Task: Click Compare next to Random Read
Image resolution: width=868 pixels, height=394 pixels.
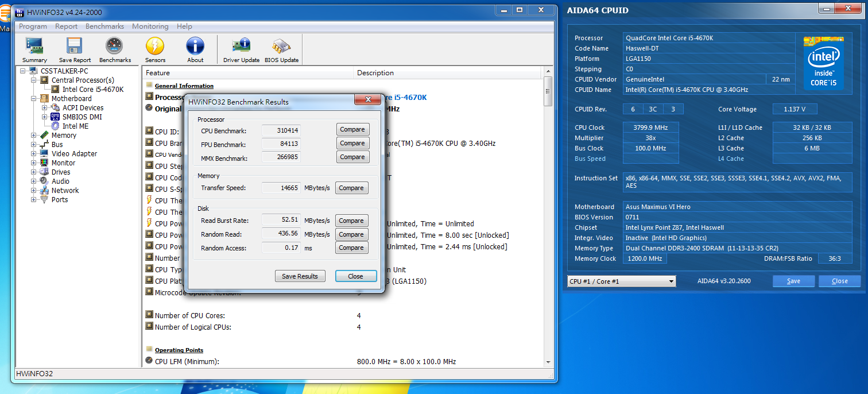Action: coord(351,235)
